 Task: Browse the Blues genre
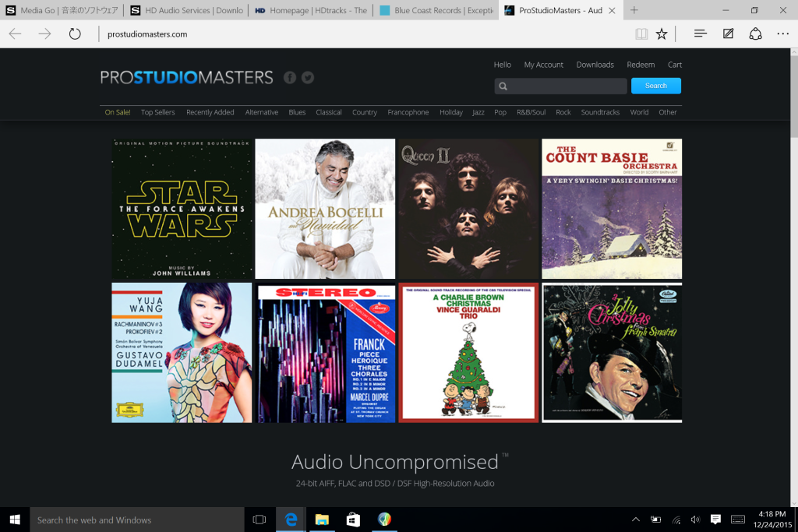[297, 112]
